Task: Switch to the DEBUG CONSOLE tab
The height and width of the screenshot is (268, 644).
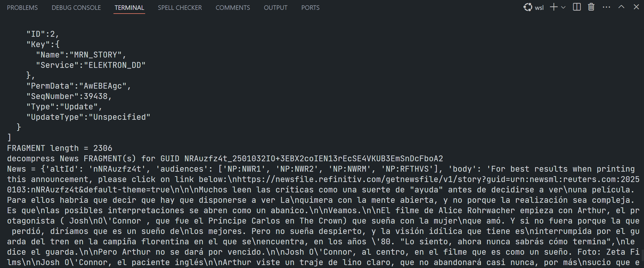Action: (x=76, y=8)
